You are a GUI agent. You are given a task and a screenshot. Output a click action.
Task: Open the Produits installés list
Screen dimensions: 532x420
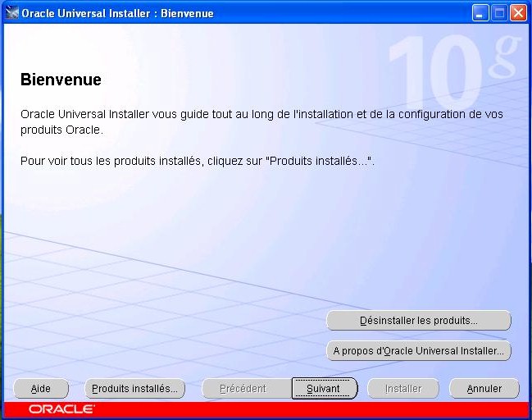point(135,389)
